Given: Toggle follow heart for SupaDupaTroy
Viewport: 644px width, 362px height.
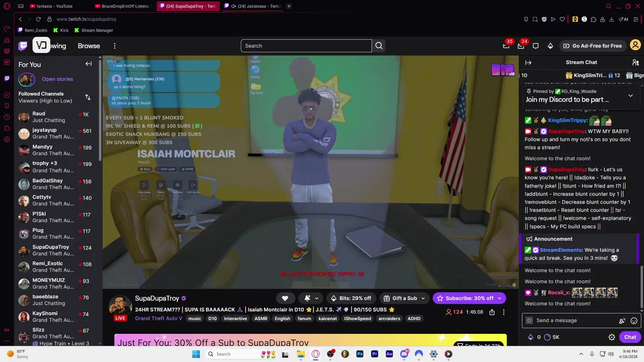Looking at the screenshot, I should (x=285, y=298).
